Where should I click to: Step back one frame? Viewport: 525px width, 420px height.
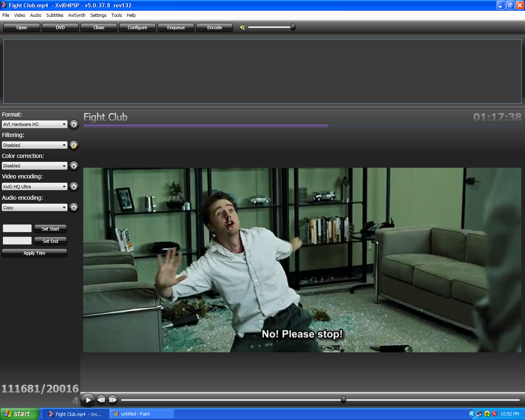pyautogui.click(x=101, y=400)
